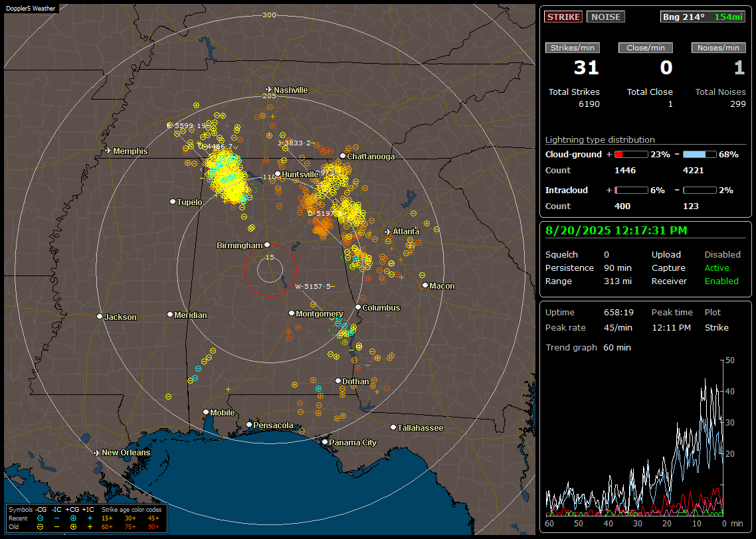Click the Total Noises 299 value
The height and width of the screenshot is (539, 756).
pos(738,104)
